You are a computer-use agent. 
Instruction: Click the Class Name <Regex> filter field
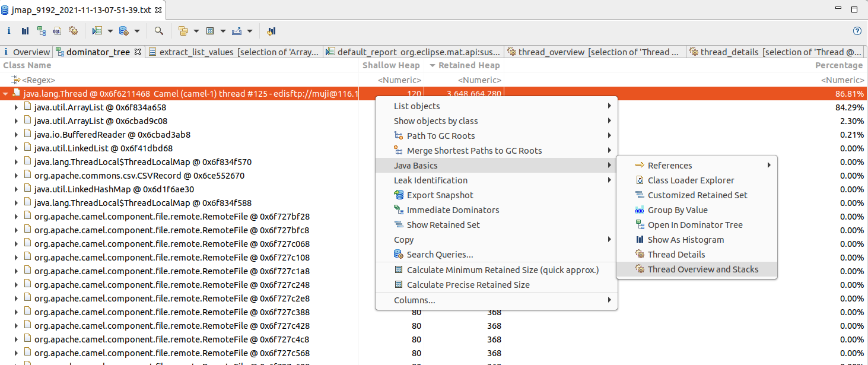pyautogui.click(x=180, y=80)
